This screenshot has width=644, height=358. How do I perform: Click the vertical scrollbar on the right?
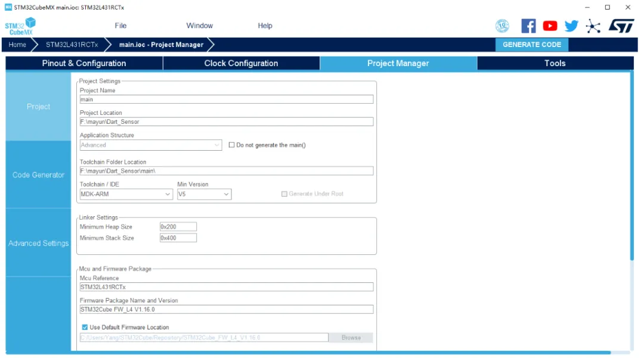pyautogui.click(x=632, y=166)
